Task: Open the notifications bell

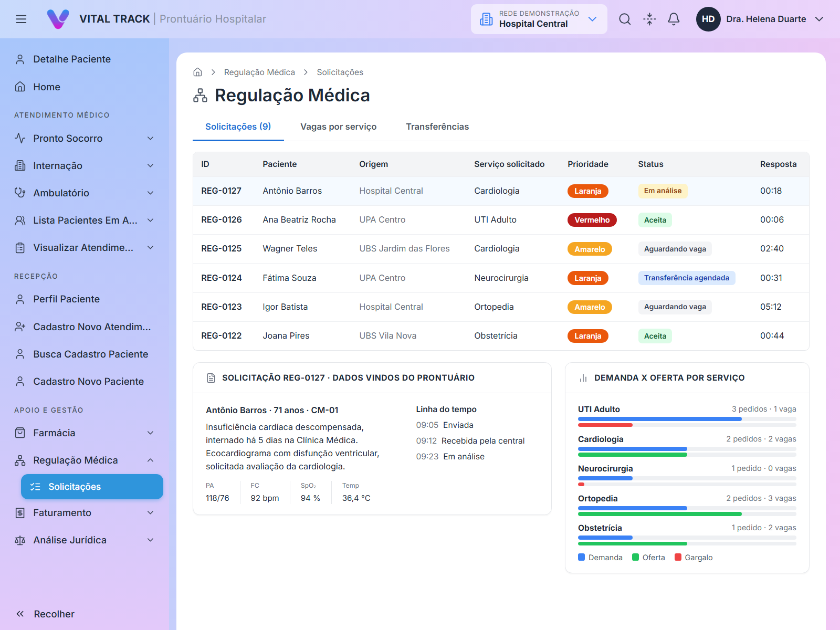Action: pos(674,19)
